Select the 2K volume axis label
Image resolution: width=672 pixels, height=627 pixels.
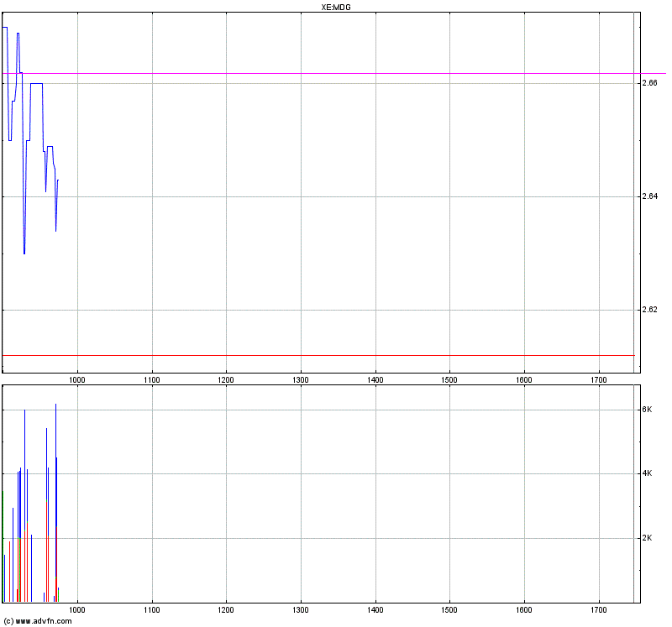pos(647,538)
